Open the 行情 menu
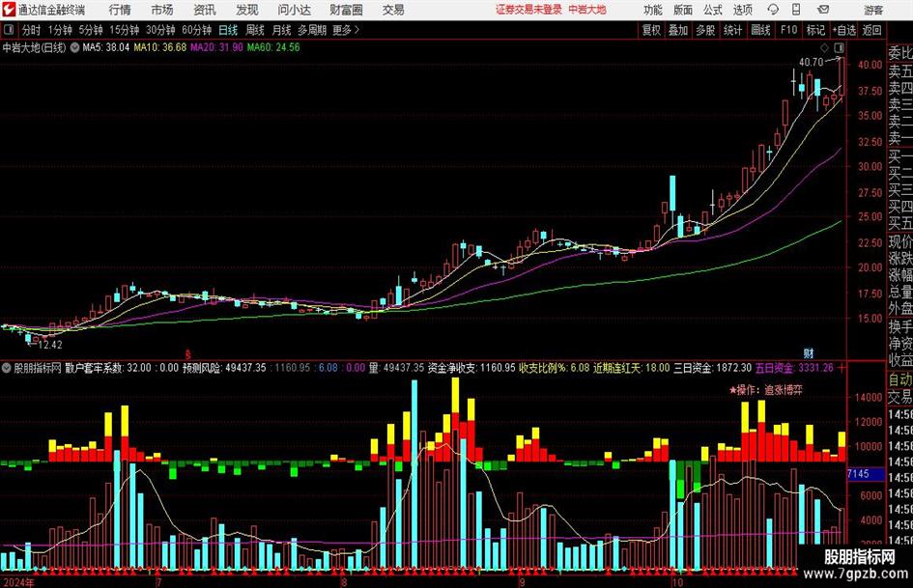Viewport: 913px width, 588px height. click(x=120, y=10)
